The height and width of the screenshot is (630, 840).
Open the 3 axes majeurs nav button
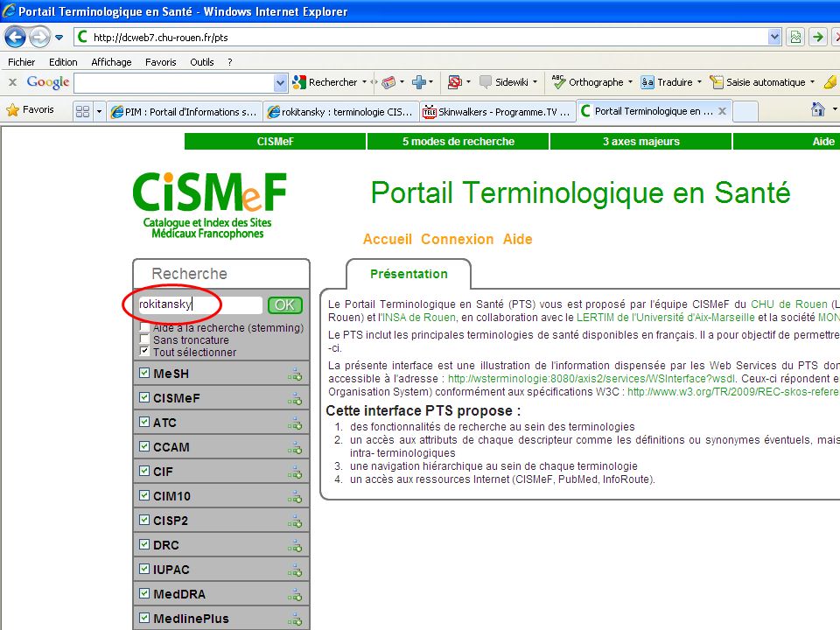[641, 142]
